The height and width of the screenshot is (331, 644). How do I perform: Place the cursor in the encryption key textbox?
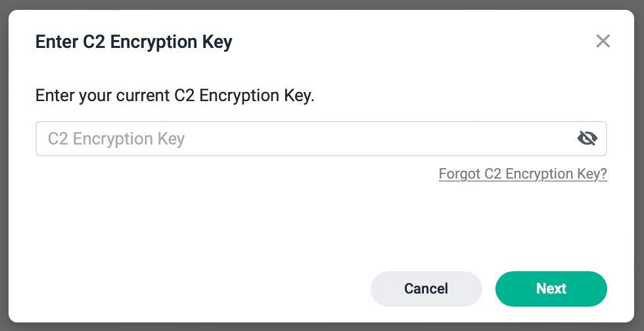click(x=321, y=139)
